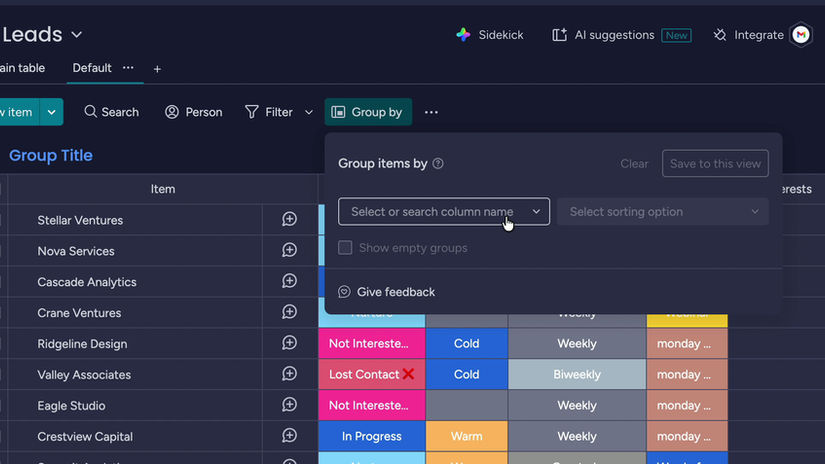Open the Search tool
Image resolution: width=825 pixels, height=464 pixels.
pyautogui.click(x=112, y=112)
